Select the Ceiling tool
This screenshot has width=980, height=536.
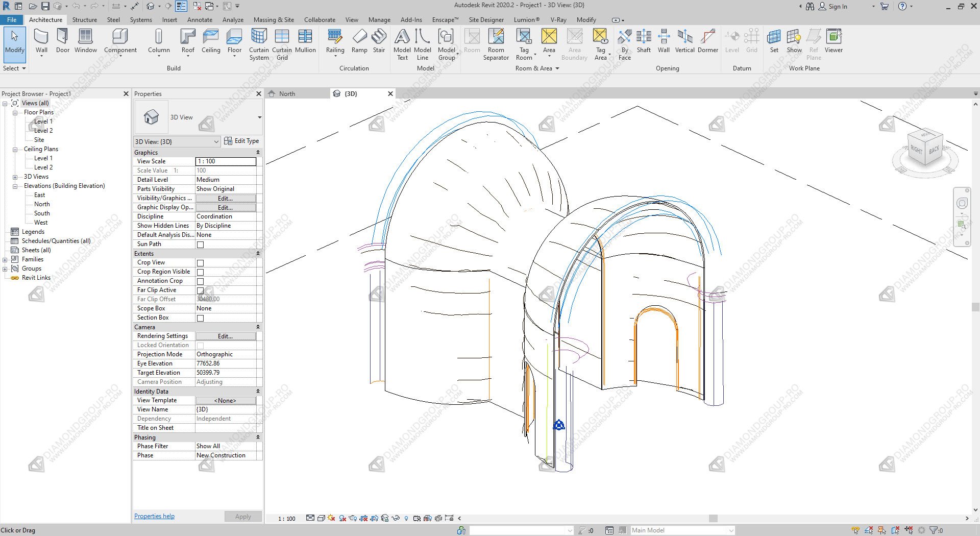click(x=211, y=41)
